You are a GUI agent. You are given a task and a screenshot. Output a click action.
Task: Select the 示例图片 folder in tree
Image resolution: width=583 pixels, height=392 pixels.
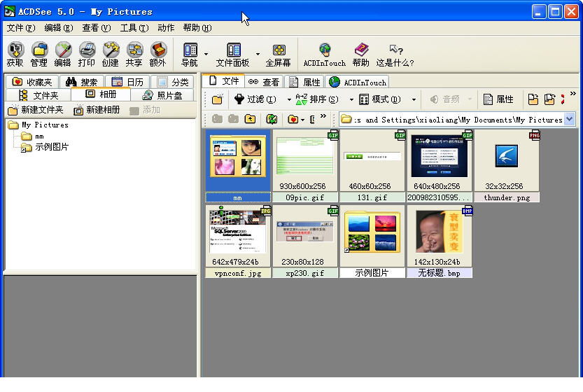pos(52,147)
